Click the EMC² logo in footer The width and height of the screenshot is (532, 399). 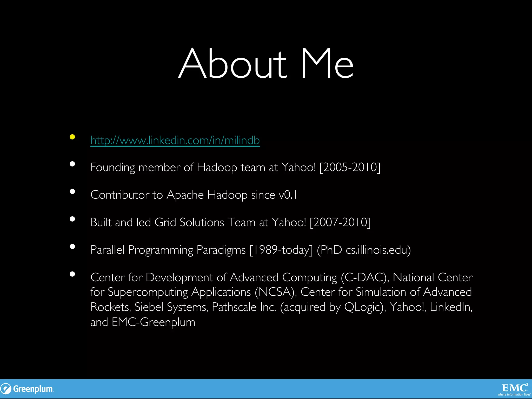(515, 388)
